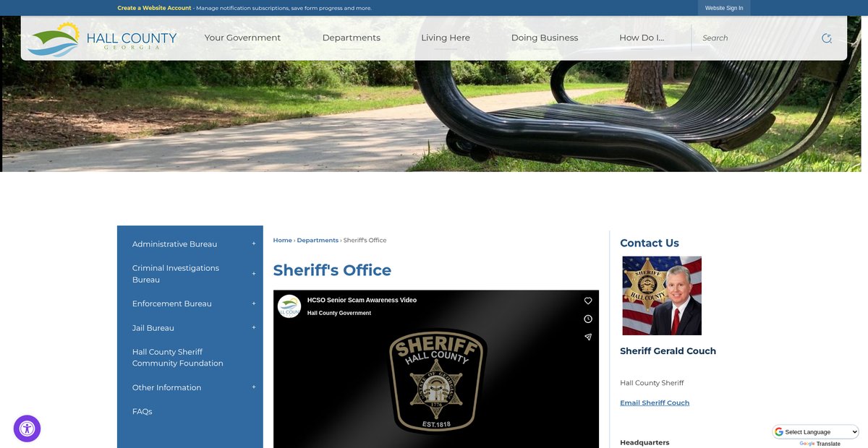Click Create a Website Account link
This screenshot has height=448, width=868.
click(154, 8)
